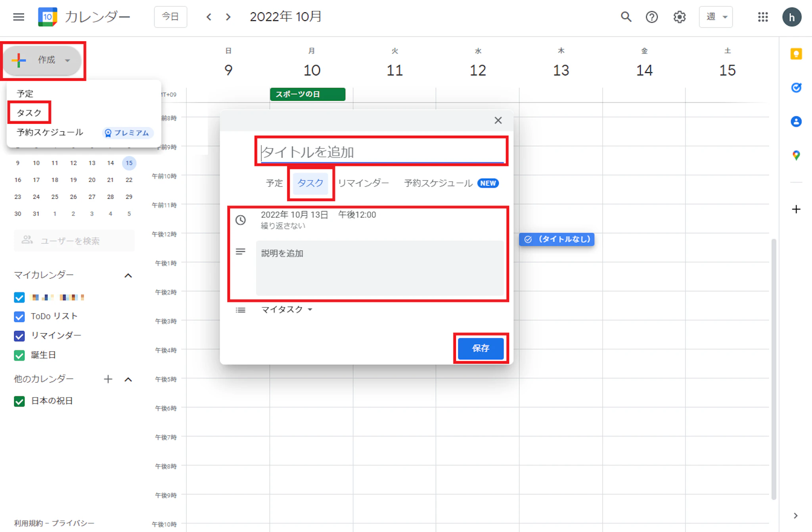Image resolution: width=812 pixels, height=532 pixels.
Task: Toggle the リマインダー calendar checkbox
Action: click(19, 336)
